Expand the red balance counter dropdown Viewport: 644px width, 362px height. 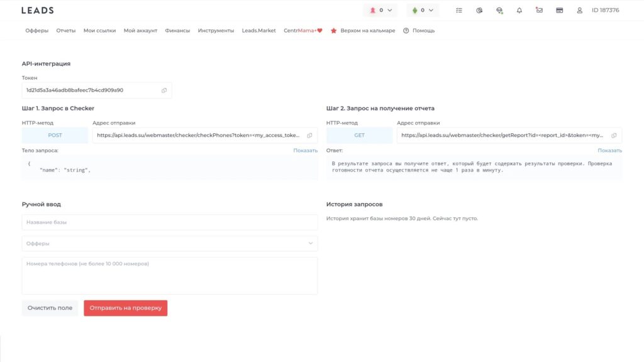[x=380, y=10]
